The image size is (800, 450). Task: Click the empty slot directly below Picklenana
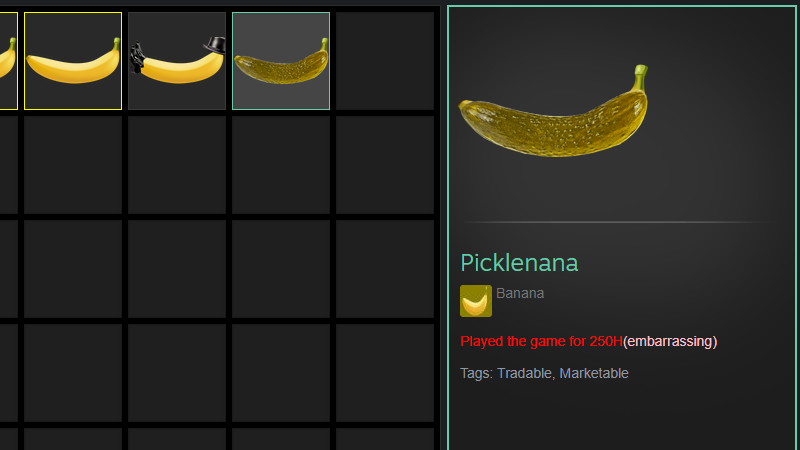pos(281,165)
